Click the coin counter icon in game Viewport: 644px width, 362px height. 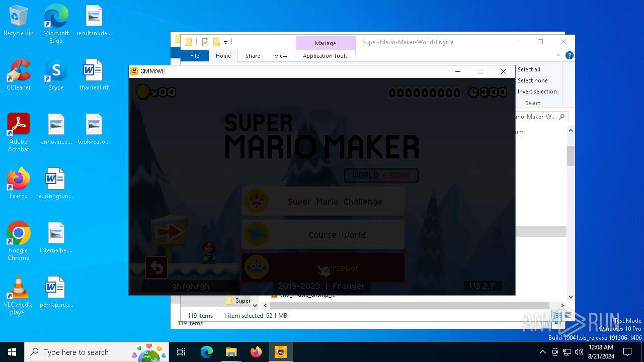point(143,92)
